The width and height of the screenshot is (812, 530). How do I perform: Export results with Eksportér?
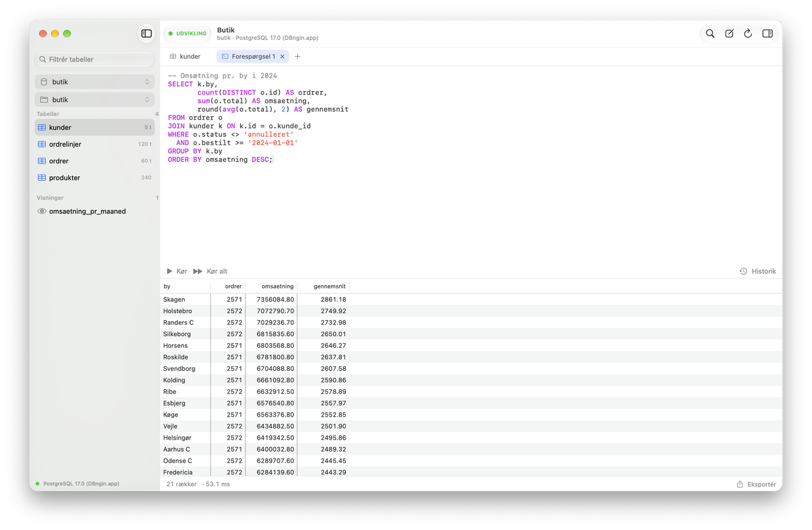pos(756,484)
